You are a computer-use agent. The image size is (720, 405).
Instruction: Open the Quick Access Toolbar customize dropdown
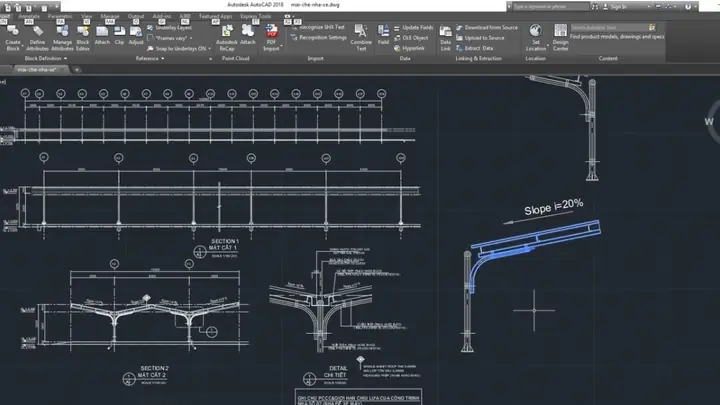[57, 6]
